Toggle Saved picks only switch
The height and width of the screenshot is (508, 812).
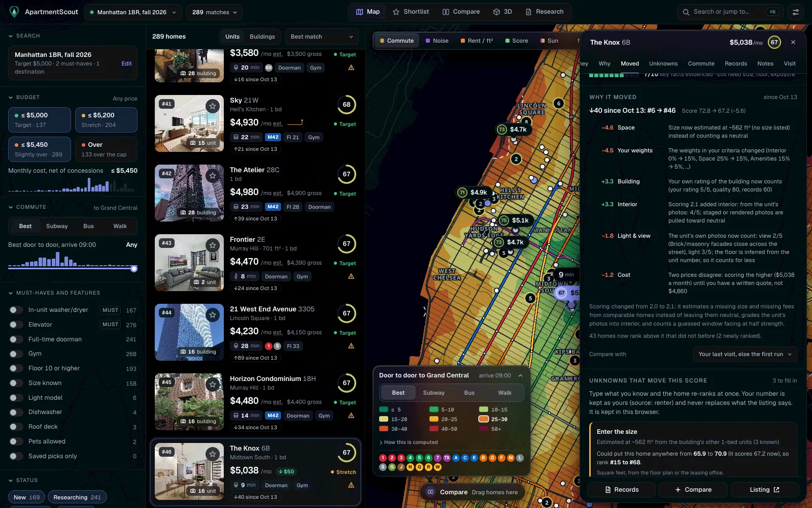point(16,456)
